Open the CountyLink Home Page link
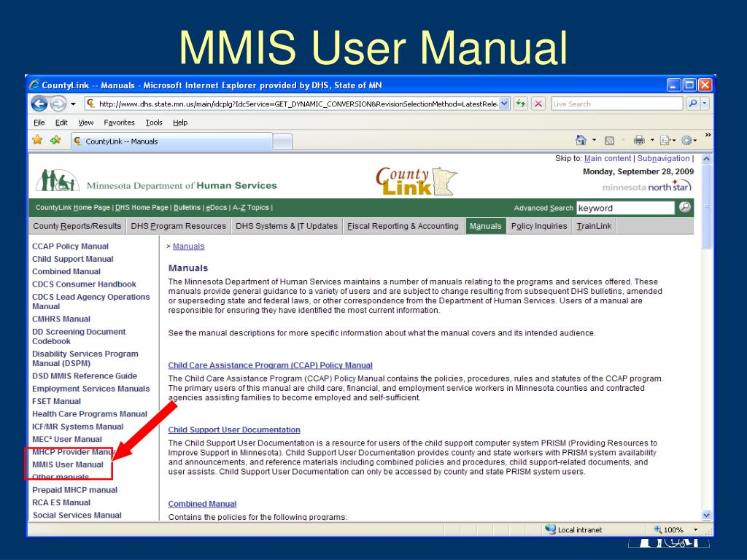 [x=72, y=208]
